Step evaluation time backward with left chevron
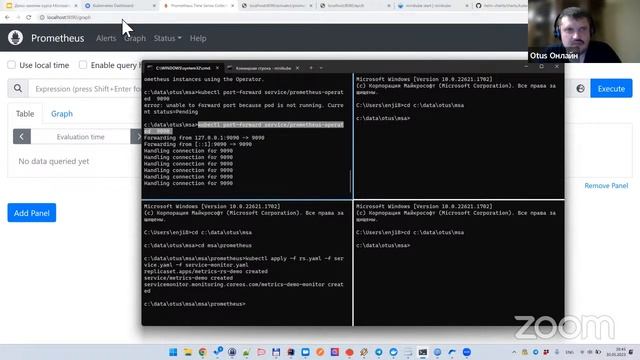Viewport: 640px width, 360px height. tap(22, 136)
